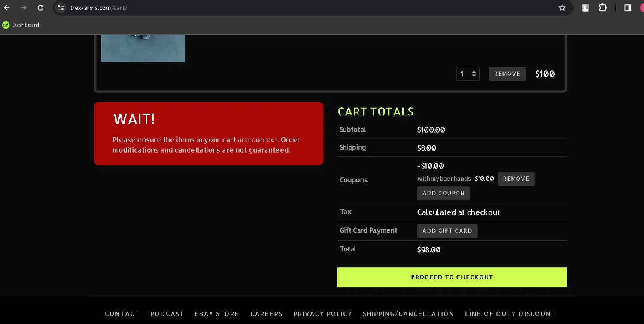Bookmark this page with the star
Viewport: 644px width, 324px height.
(562, 8)
